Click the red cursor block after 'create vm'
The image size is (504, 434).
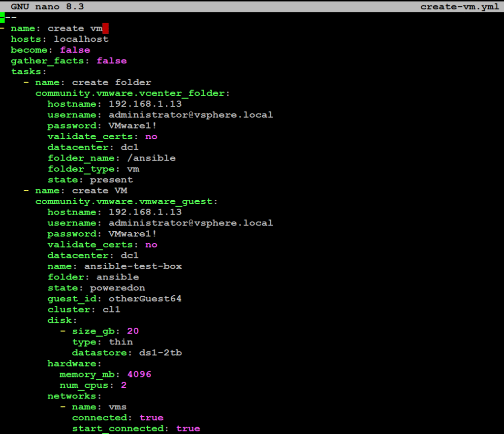click(105, 28)
